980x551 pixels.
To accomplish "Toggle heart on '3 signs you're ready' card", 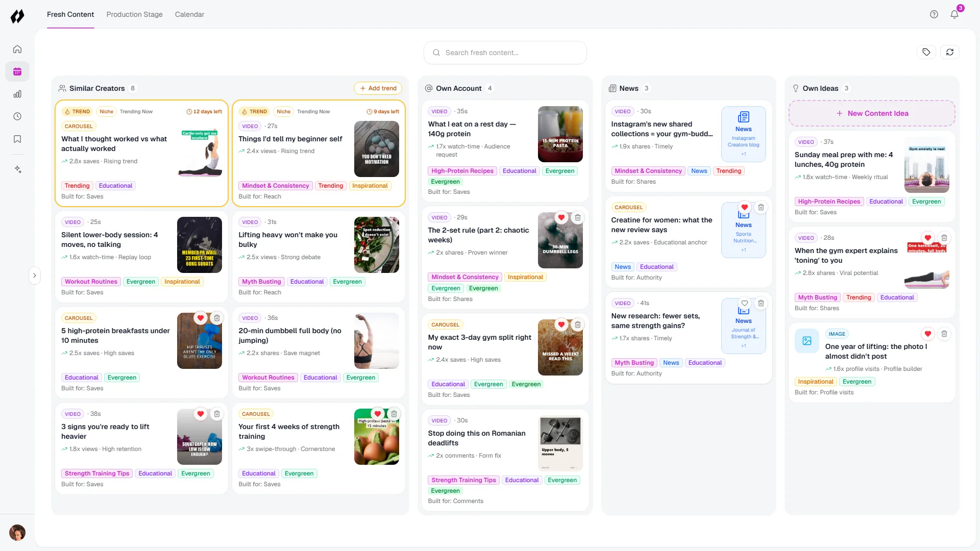I will pos(201,414).
